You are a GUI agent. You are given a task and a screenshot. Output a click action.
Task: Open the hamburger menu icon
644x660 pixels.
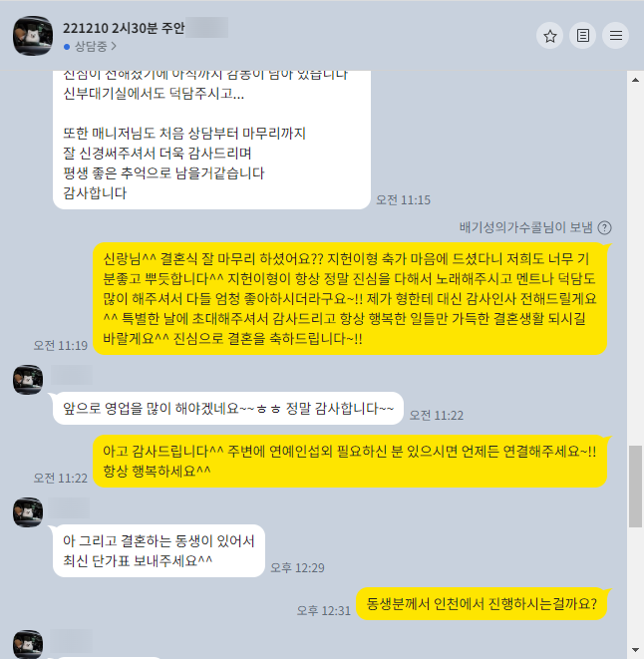(x=616, y=36)
